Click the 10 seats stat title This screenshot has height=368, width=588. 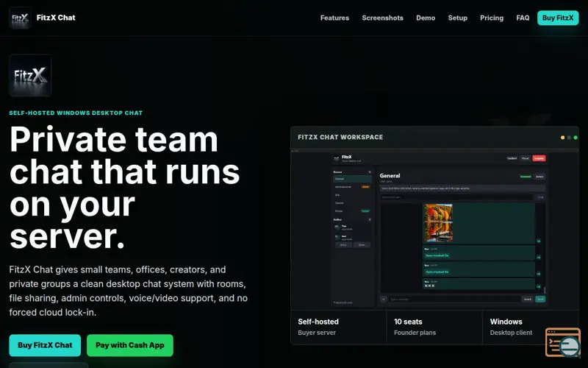pyautogui.click(x=408, y=322)
